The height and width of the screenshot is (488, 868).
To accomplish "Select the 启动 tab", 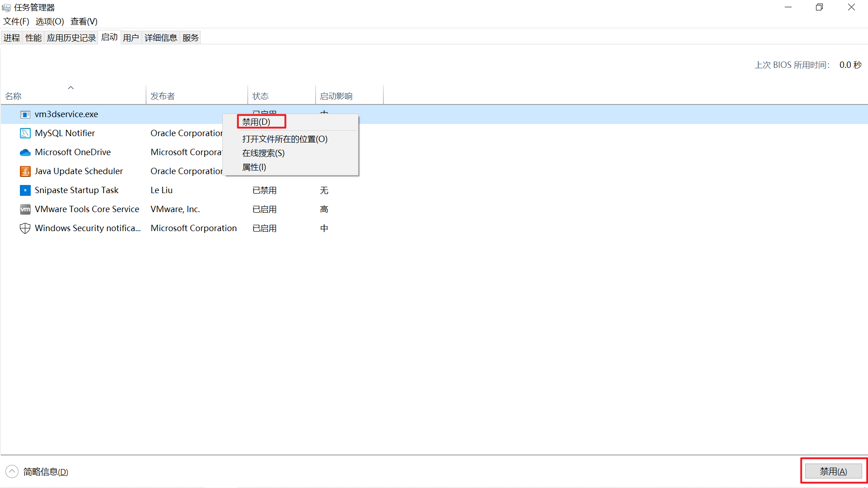I will tap(109, 37).
